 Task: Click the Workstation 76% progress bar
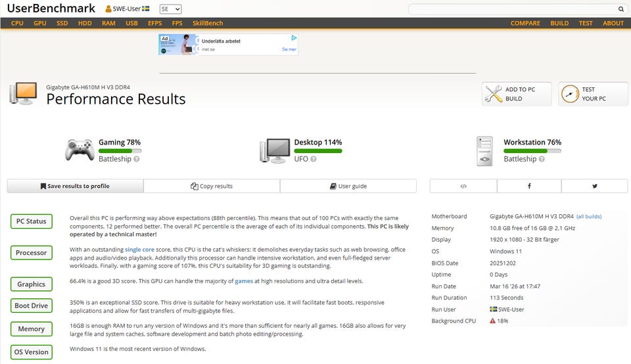(532, 151)
